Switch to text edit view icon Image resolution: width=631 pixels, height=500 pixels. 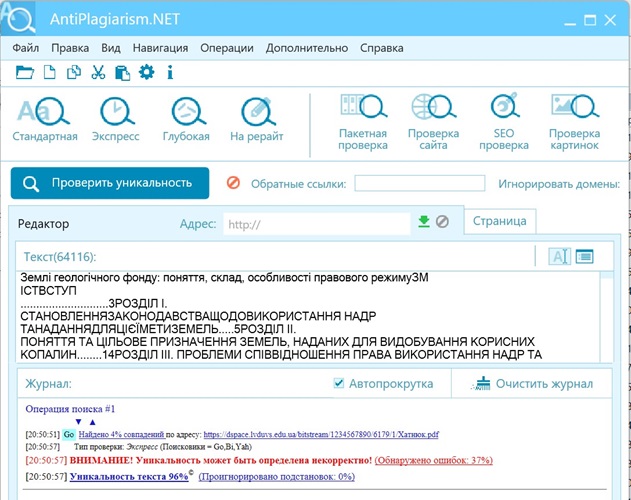(x=560, y=256)
